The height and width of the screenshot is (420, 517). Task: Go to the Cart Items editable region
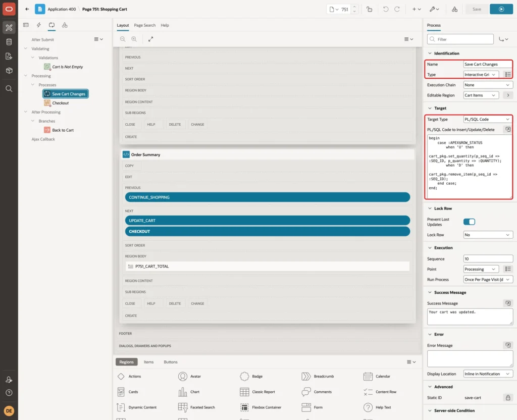click(508, 95)
